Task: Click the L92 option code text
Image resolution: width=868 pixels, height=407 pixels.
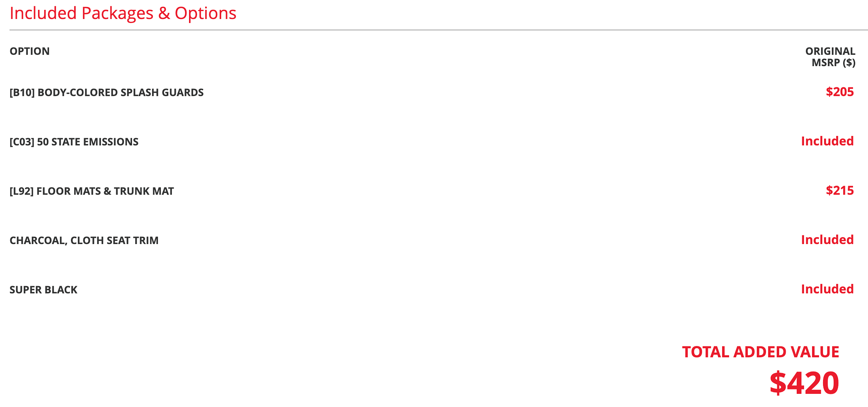Action: (x=22, y=191)
